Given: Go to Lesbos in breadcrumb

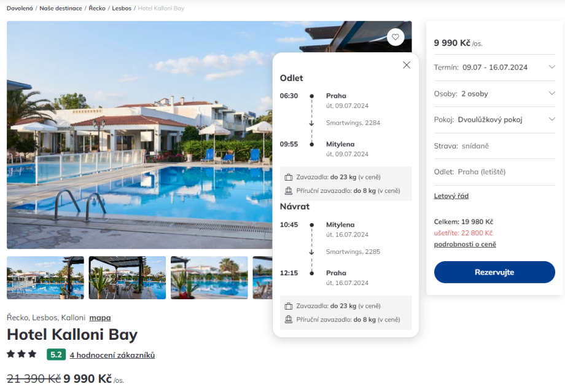Looking at the screenshot, I should pyautogui.click(x=122, y=8).
